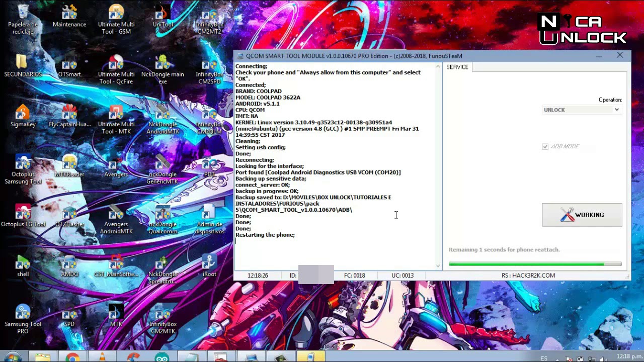Image resolution: width=644 pixels, height=362 pixels.
Task: Click the 'FC: 0018' status entry
Action: 355,276
